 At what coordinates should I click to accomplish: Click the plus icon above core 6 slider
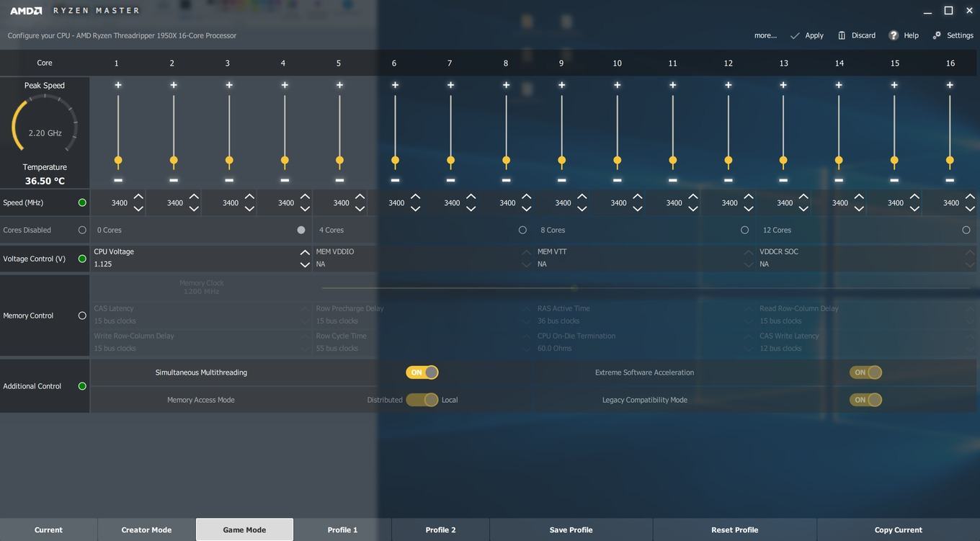395,85
